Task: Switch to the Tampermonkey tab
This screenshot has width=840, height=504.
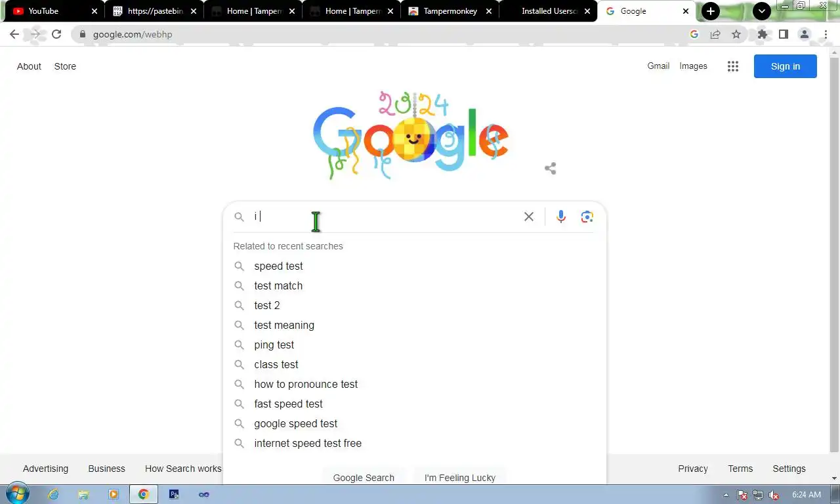Action: 450,11
